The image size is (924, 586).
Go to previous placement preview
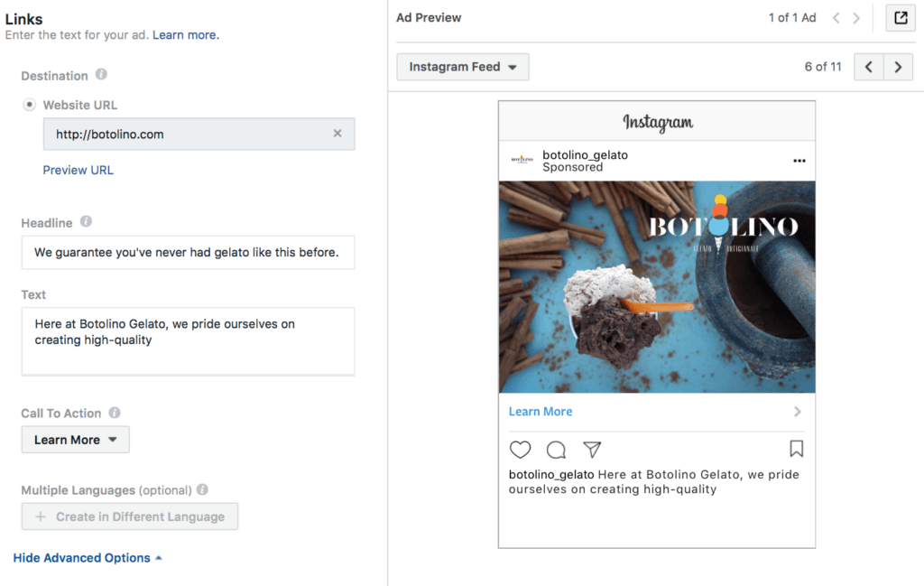(868, 67)
